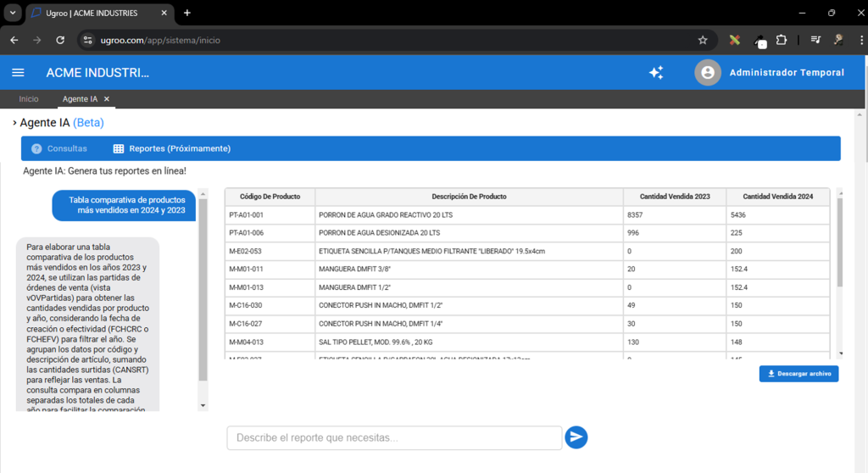
Task: Click the Descargar archivo button
Action: 798,374
